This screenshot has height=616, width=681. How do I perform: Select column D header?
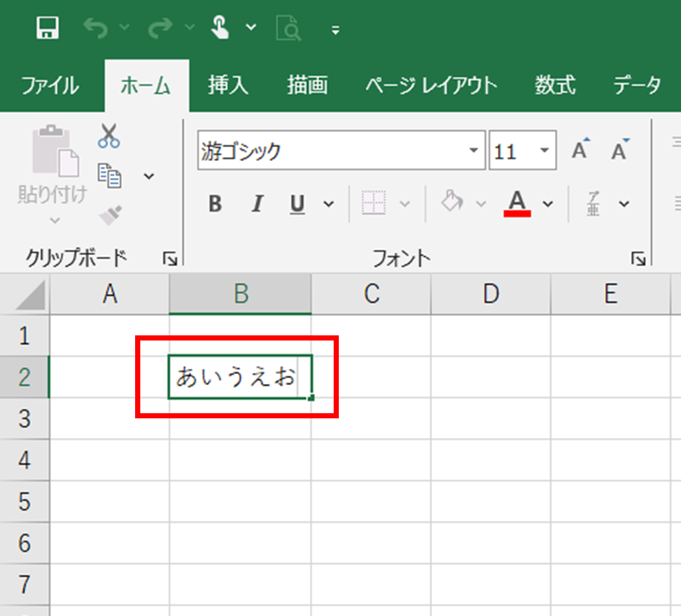490,293
